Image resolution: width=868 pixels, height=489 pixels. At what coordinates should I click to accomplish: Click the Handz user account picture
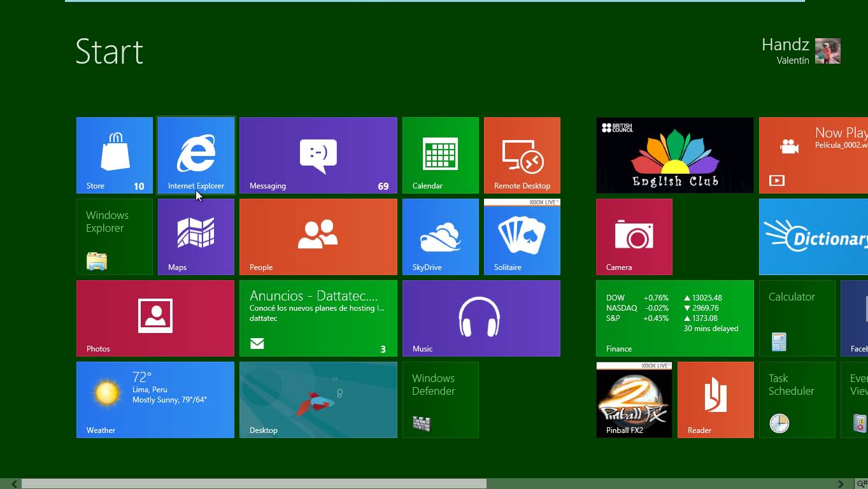[828, 51]
